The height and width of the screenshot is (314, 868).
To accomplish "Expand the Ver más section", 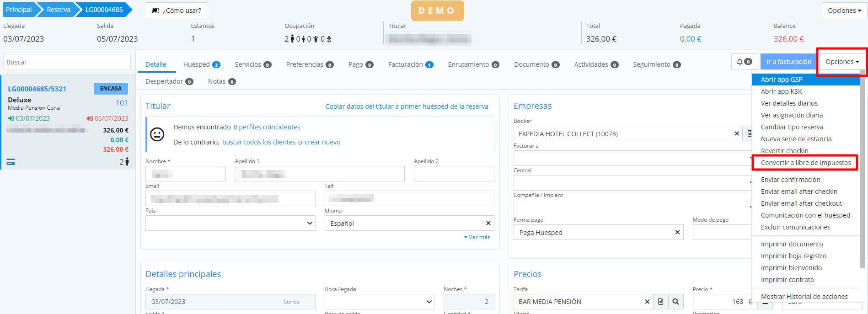I will pyautogui.click(x=477, y=237).
